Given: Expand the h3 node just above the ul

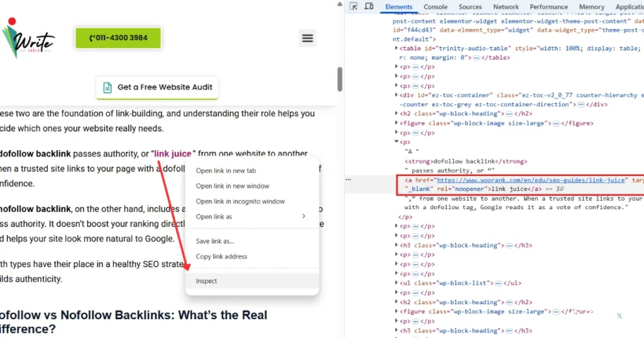Looking at the screenshot, I should point(396,245).
